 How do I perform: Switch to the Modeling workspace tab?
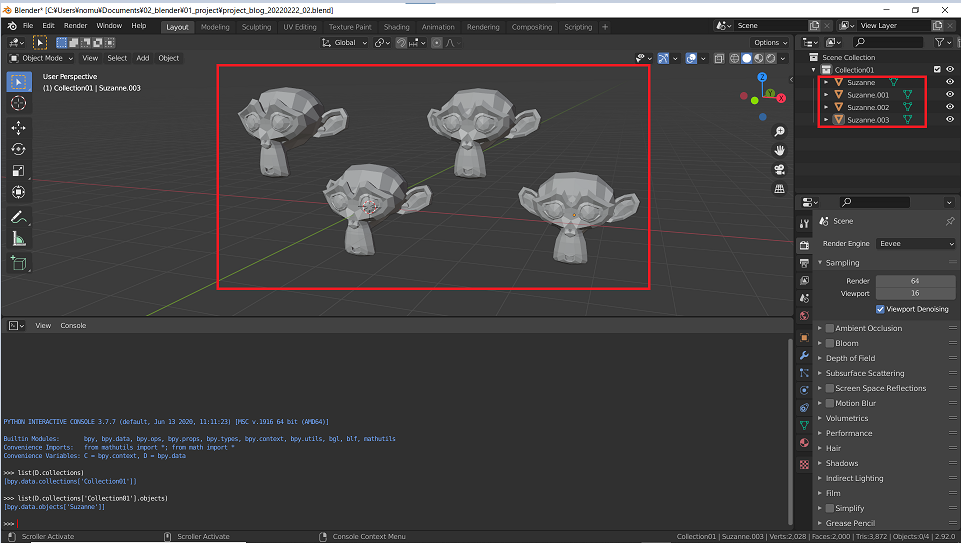click(215, 27)
